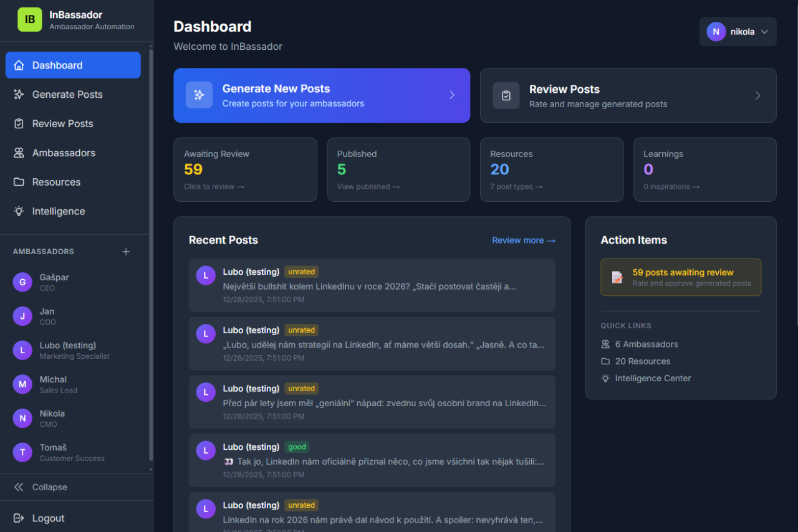
Task: Click the Awaiting Review stat card
Action: (245, 169)
